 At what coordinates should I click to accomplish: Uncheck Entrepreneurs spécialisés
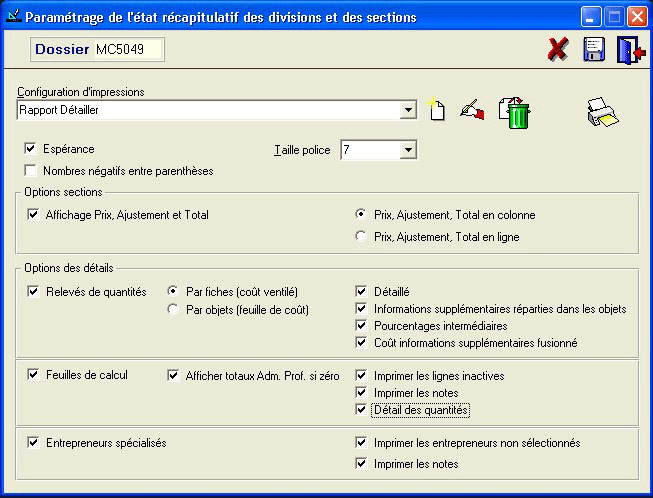pyautogui.click(x=35, y=442)
